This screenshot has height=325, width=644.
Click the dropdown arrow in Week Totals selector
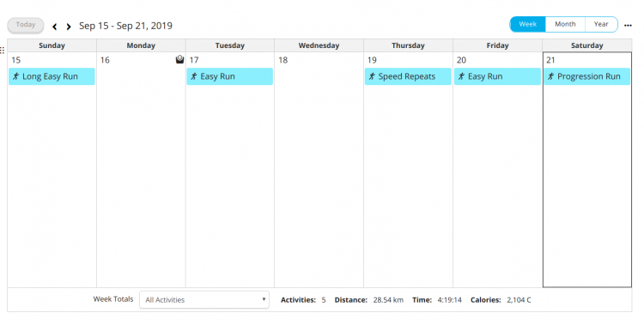pyautogui.click(x=264, y=299)
